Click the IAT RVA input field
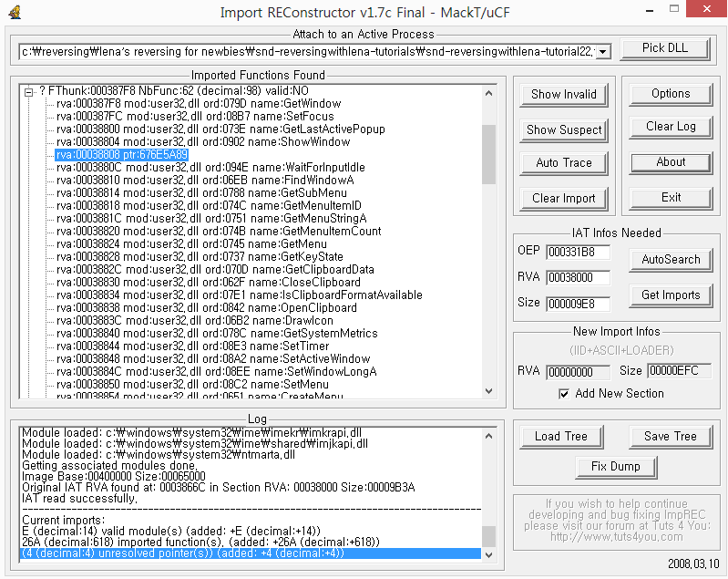Screen dimensions: 728x579 [x=578, y=277]
